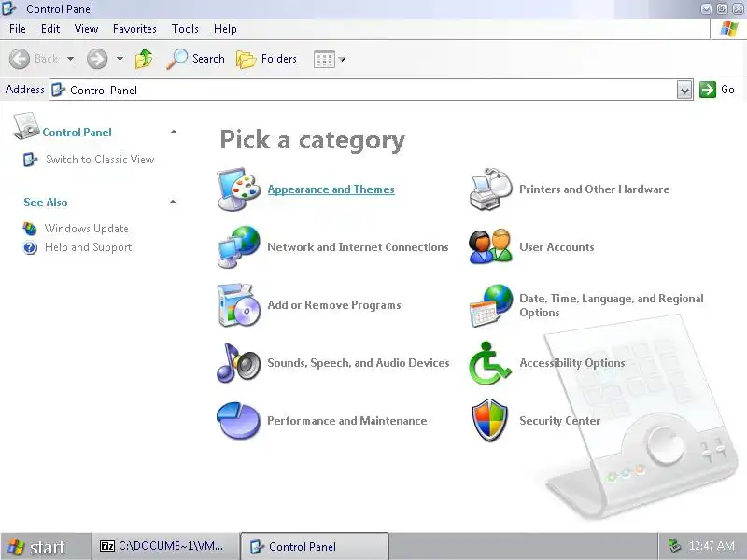Click the Switch to Classic View icon

30,160
